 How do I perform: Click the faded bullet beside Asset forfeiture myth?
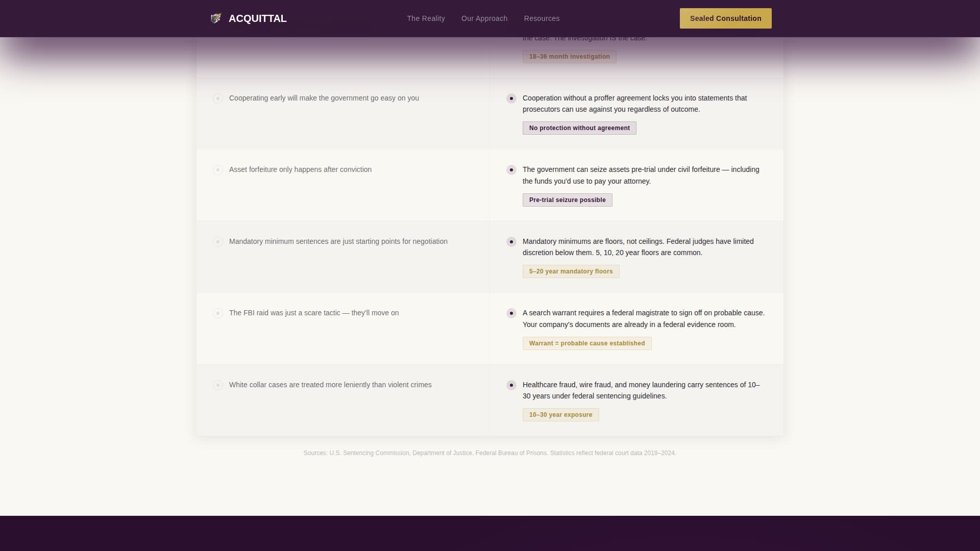(x=218, y=170)
